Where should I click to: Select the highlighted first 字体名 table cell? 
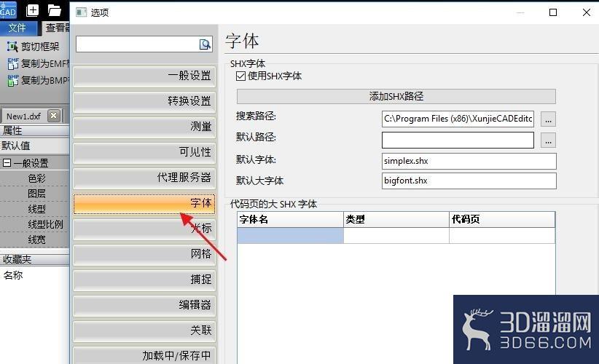(x=290, y=235)
